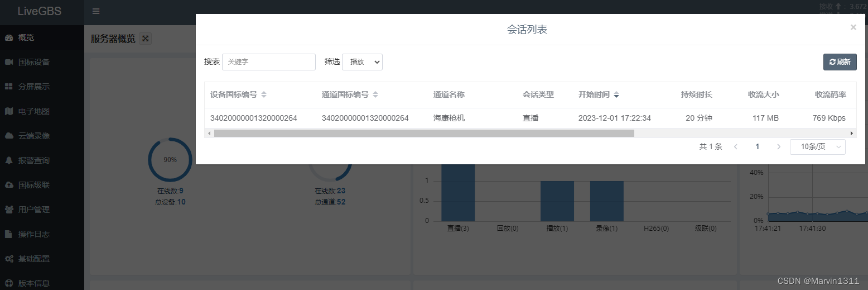Click the LiveGBS logo link
The height and width of the screenshot is (290, 868).
[40, 11]
